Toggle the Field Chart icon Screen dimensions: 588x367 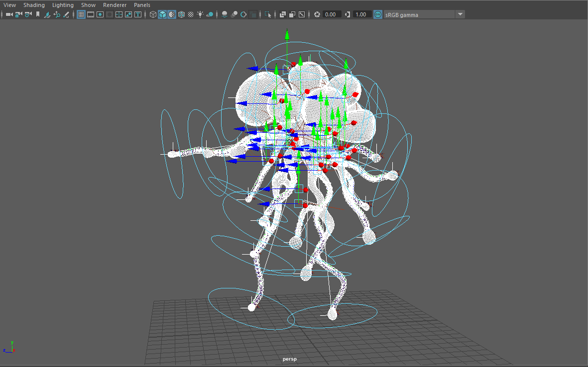click(x=119, y=14)
